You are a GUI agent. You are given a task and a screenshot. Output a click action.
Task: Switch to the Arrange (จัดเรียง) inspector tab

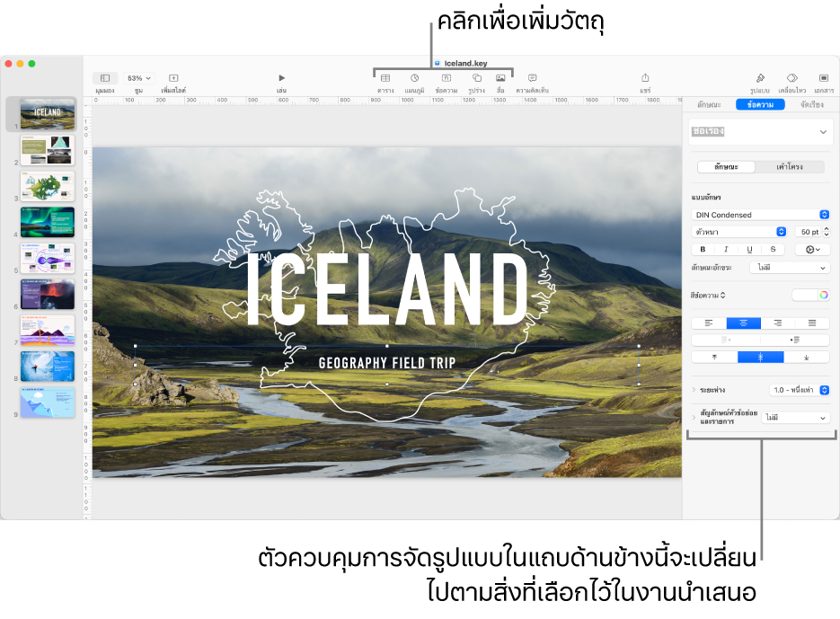[811, 104]
